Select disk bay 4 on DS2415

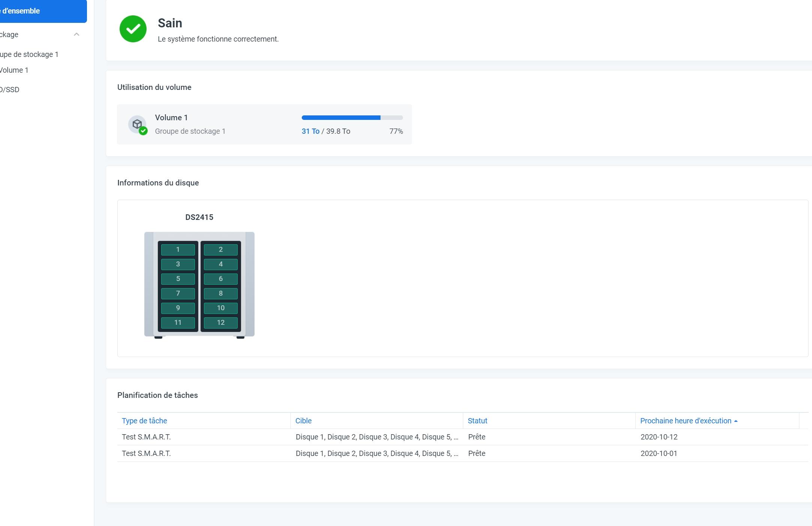220,264
